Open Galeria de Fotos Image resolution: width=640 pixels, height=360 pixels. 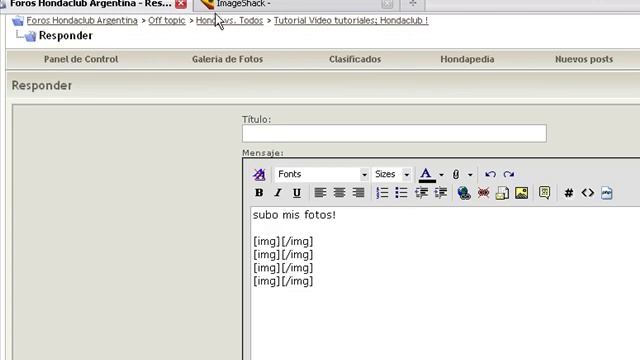(x=227, y=59)
